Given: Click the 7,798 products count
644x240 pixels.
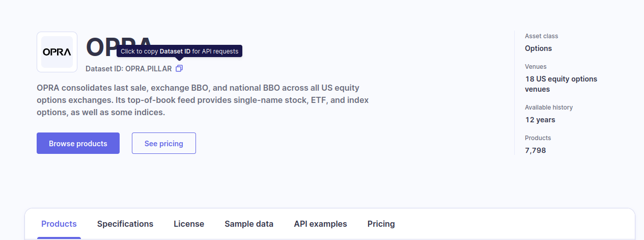Looking at the screenshot, I should (x=535, y=150).
